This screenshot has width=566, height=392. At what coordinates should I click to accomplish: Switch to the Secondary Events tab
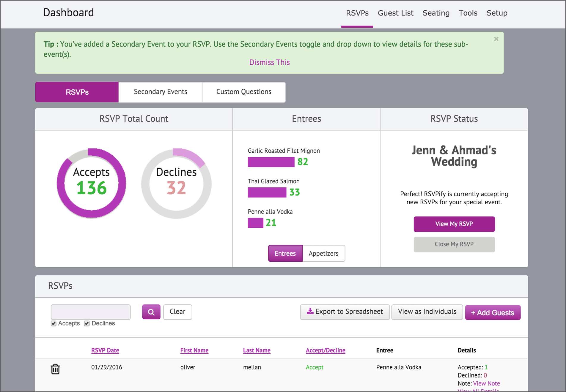click(x=161, y=92)
